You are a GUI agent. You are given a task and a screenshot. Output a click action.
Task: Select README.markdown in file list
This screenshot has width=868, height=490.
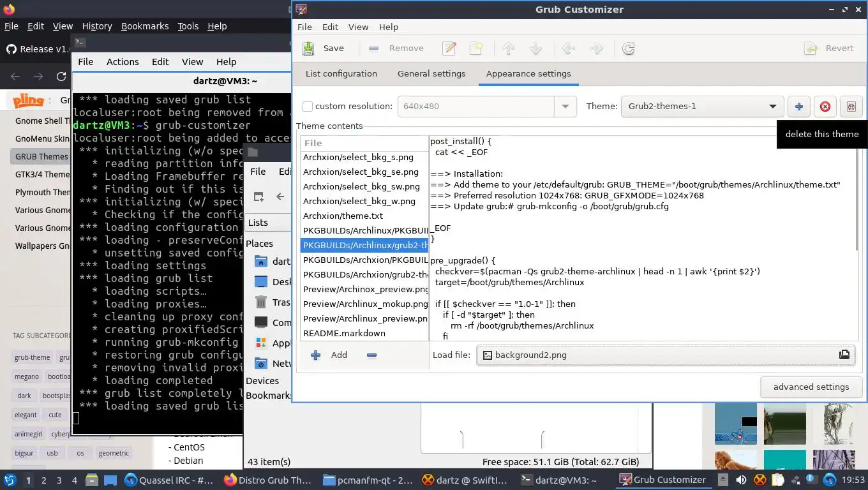point(364,333)
